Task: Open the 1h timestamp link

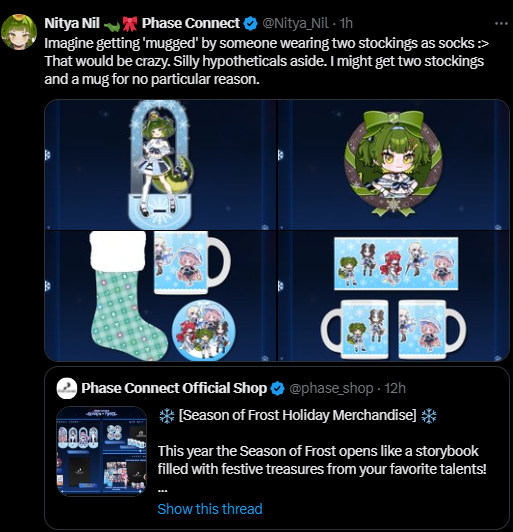Action: click(x=346, y=23)
